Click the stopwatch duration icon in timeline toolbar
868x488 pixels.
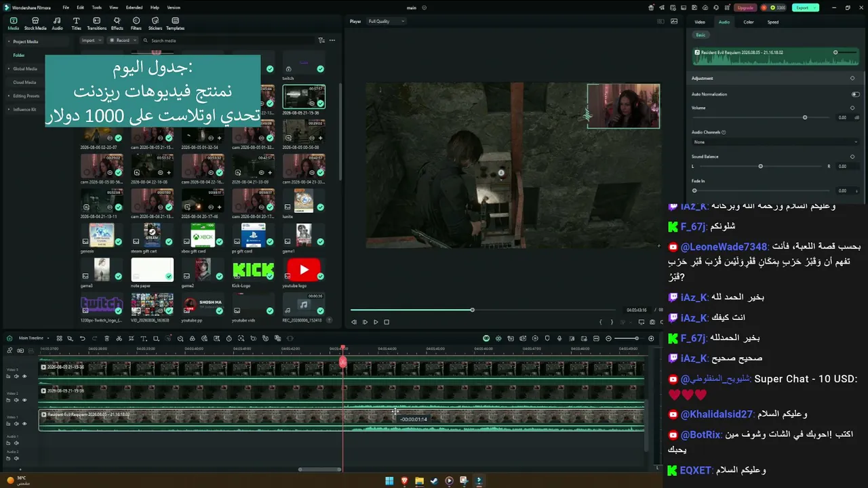229,338
